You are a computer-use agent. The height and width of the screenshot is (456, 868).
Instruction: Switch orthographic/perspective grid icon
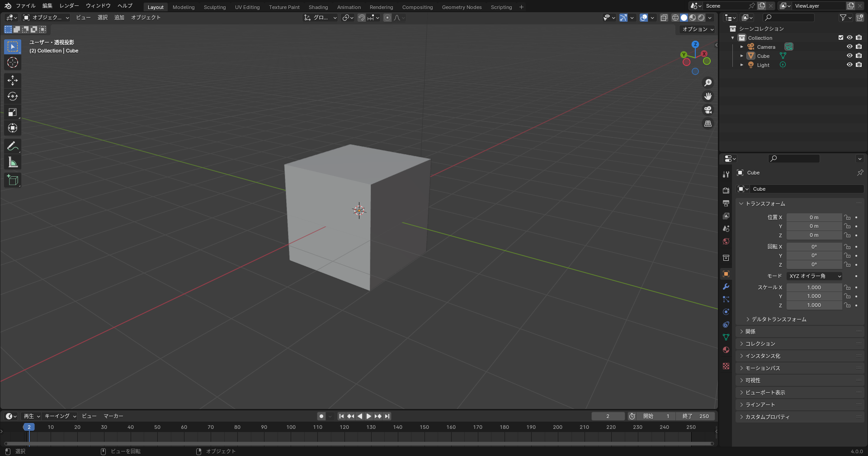[x=708, y=123]
